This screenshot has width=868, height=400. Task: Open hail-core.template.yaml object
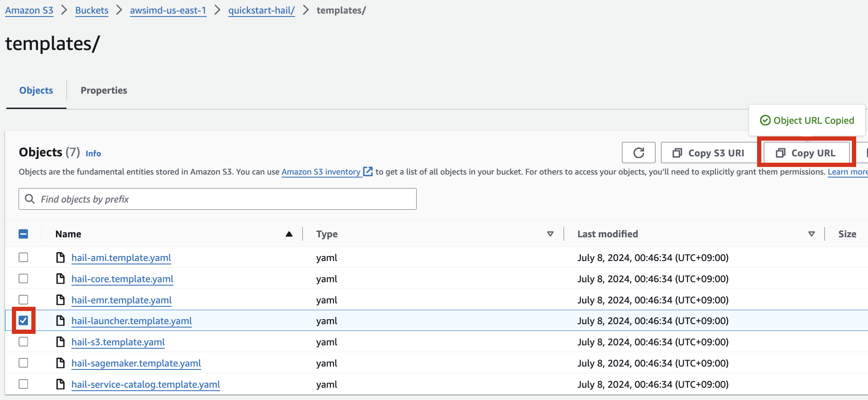(122, 279)
